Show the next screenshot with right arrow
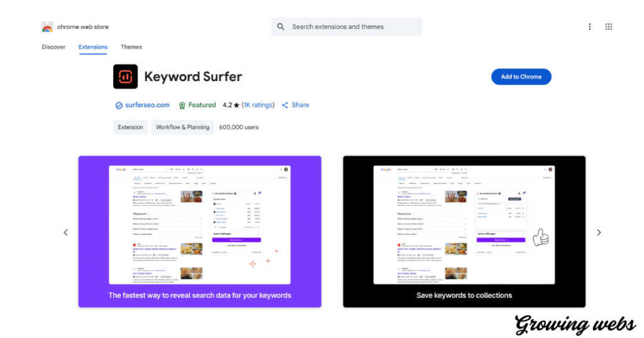The image size is (644, 338). coord(599,232)
